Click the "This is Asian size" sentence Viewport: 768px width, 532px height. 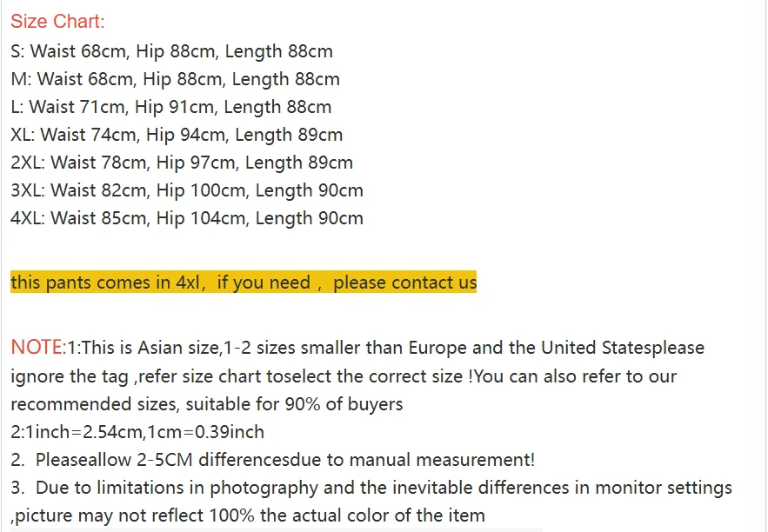click(x=391, y=348)
